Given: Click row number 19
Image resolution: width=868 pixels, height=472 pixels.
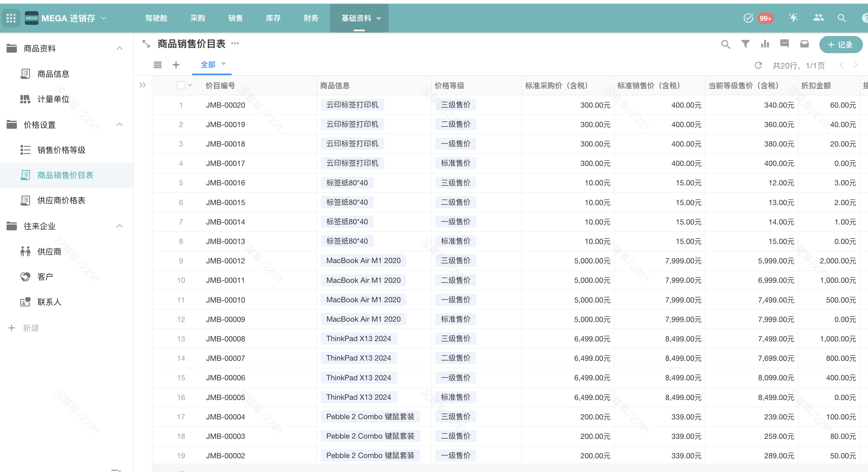Looking at the screenshot, I should click(181, 456).
